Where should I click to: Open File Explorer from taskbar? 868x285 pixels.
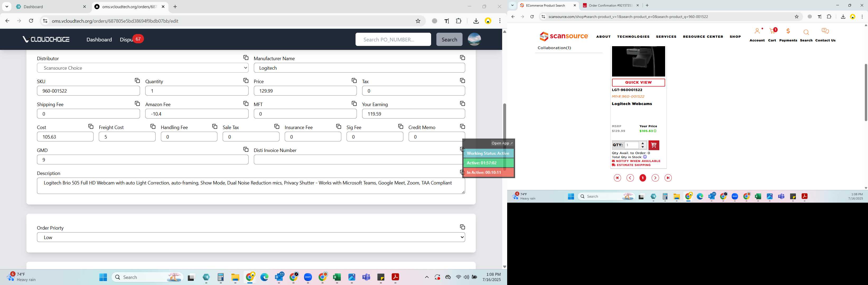click(x=235, y=277)
